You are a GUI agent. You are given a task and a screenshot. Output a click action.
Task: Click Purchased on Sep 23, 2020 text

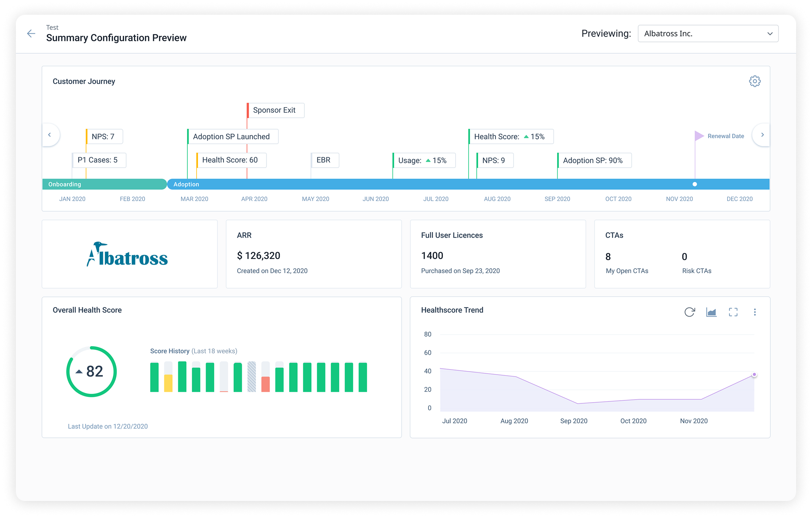460,271
